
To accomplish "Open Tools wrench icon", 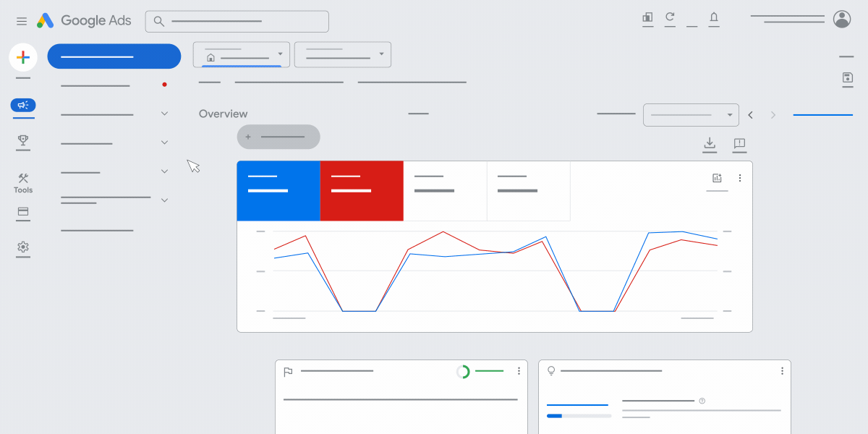I will (23, 178).
